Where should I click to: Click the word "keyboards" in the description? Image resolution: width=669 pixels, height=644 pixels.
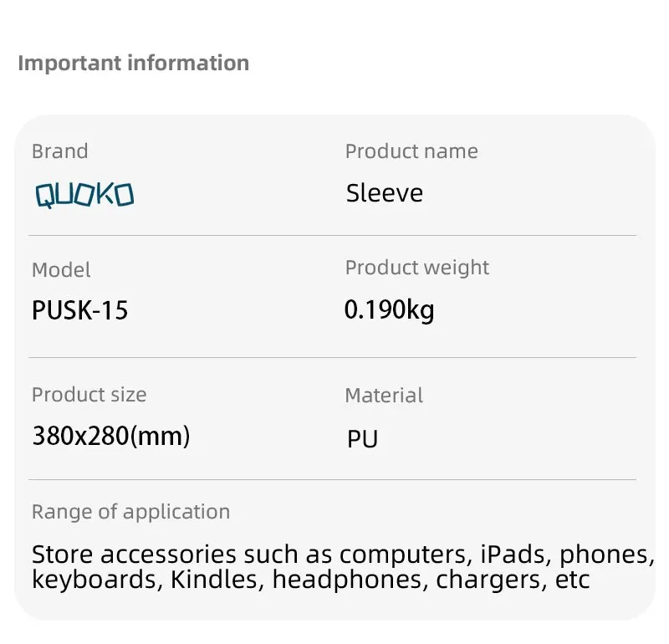[x=96, y=580]
